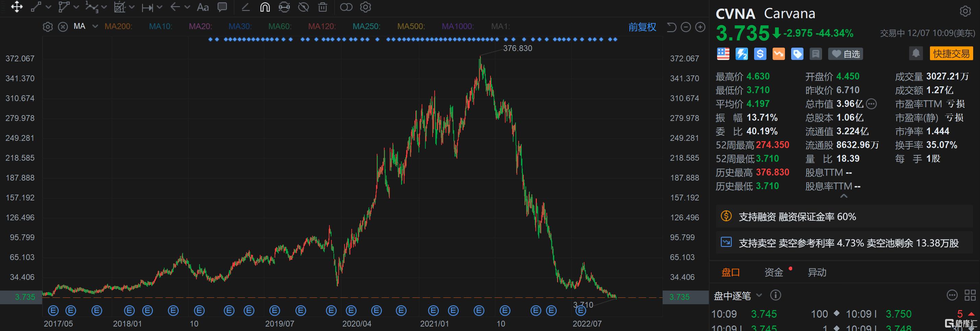
Task: Click the 快捷交易 quick trade button
Action: tap(951, 54)
